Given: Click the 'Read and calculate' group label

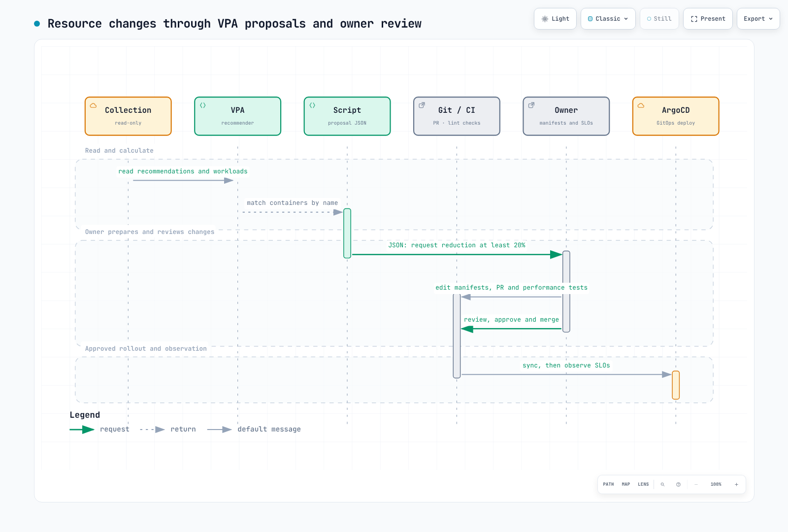Looking at the screenshot, I should click(x=119, y=151).
